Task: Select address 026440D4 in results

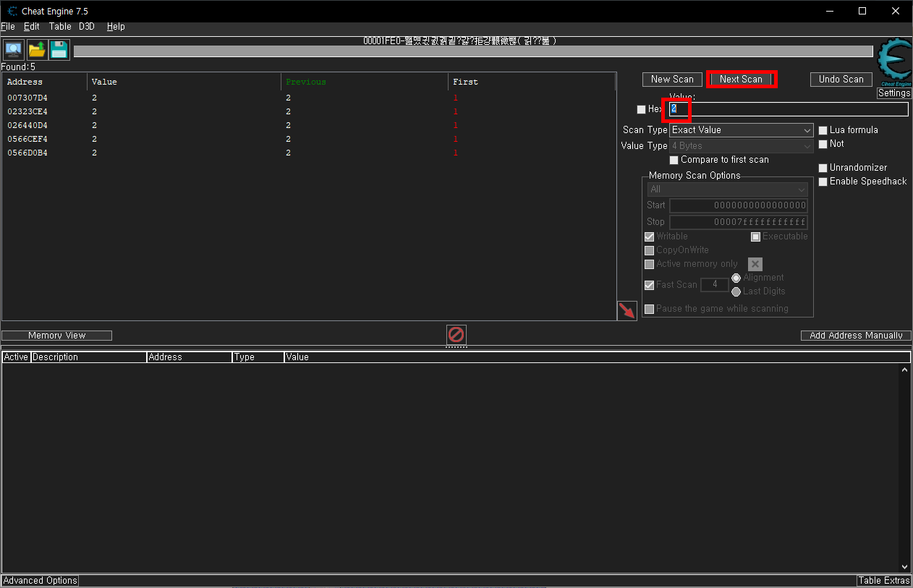Action: (308, 125)
